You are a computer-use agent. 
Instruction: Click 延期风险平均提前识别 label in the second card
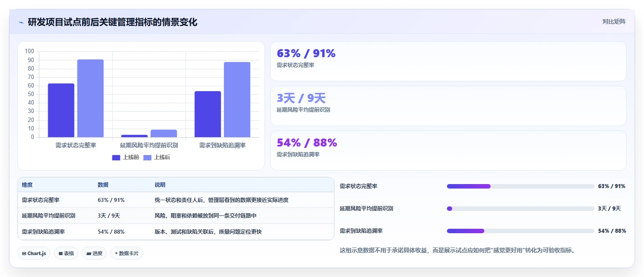point(303,110)
